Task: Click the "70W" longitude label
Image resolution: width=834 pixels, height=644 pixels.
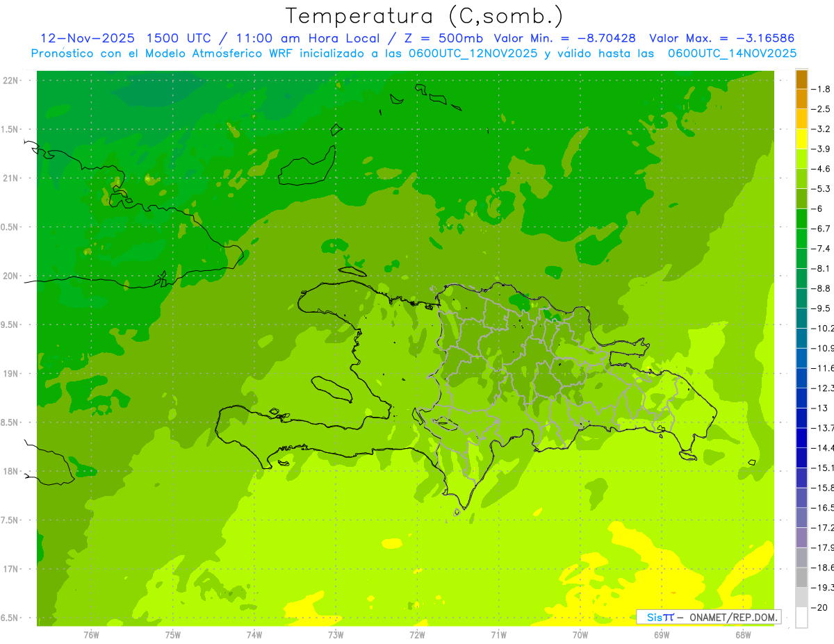Action: (580, 635)
